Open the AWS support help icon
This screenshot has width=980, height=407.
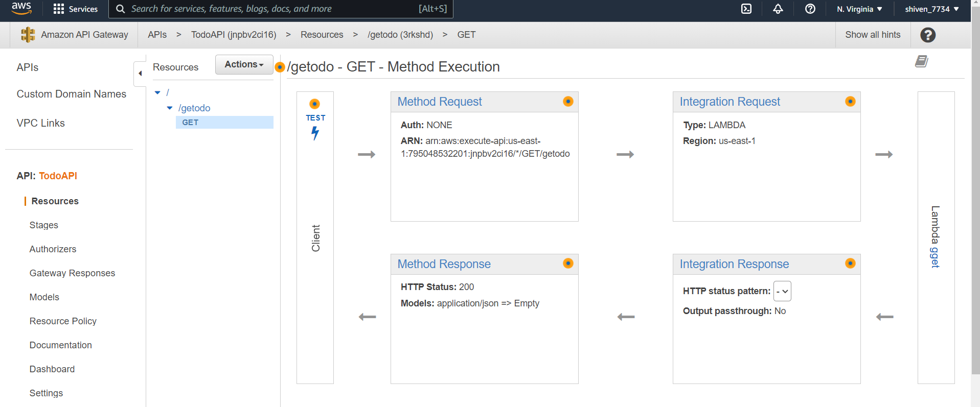coord(810,9)
